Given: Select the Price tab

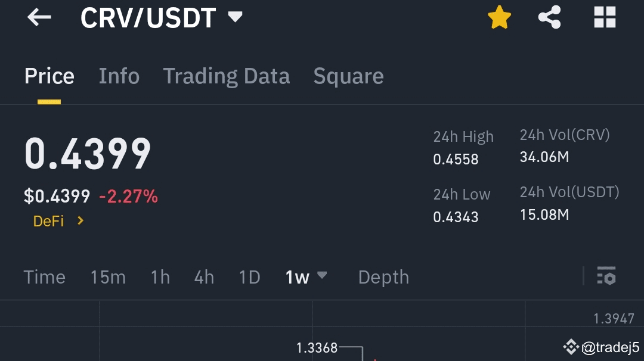Looking at the screenshot, I should (x=49, y=76).
